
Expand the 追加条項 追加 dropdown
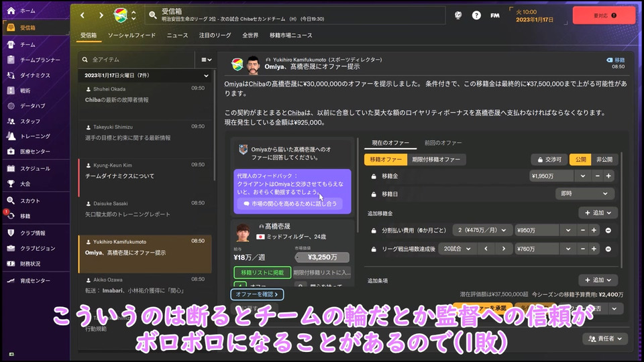[x=598, y=280]
